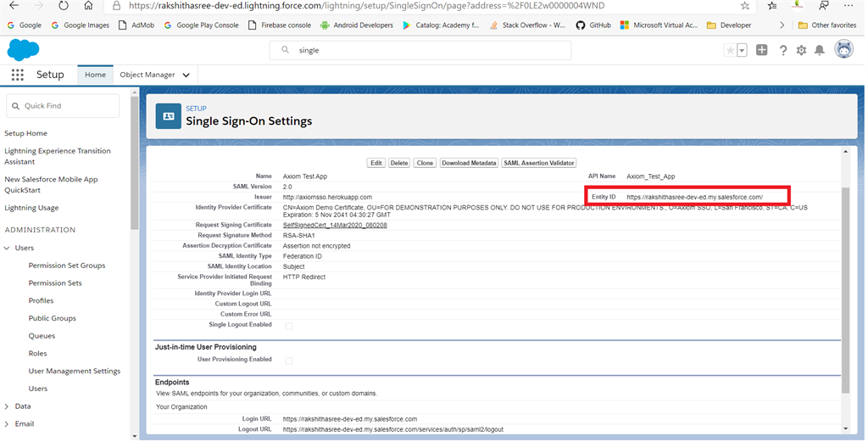Image resolution: width=868 pixels, height=442 pixels.
Task: Click the Quick Find input field
Action: click(63, 106)
